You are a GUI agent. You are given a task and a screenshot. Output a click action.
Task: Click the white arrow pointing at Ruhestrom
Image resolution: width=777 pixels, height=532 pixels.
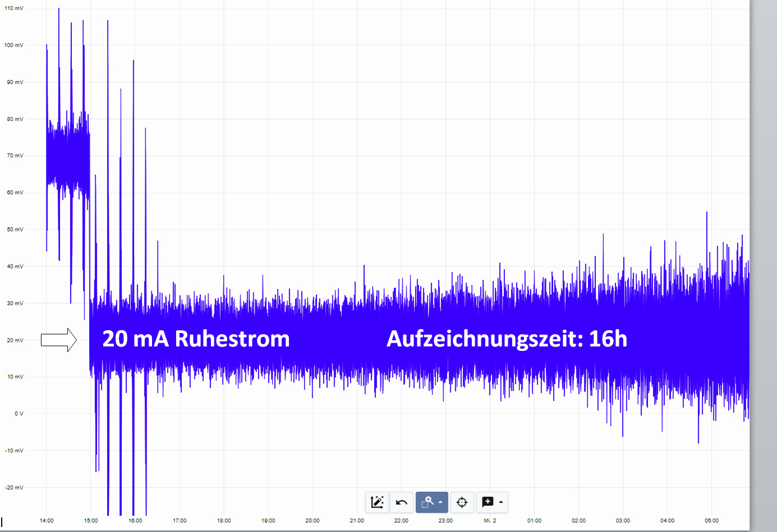pos(59,340)
